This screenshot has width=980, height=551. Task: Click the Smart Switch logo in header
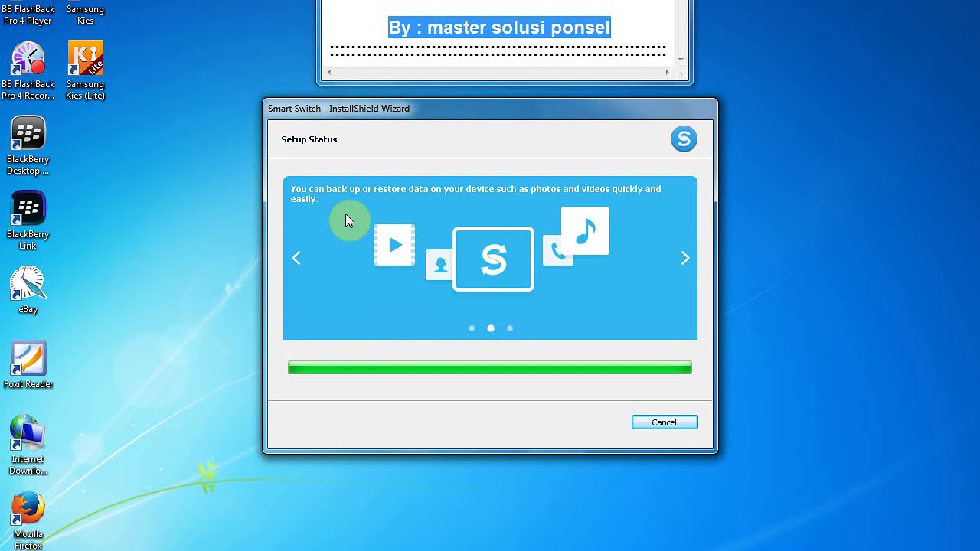point(684,139)
